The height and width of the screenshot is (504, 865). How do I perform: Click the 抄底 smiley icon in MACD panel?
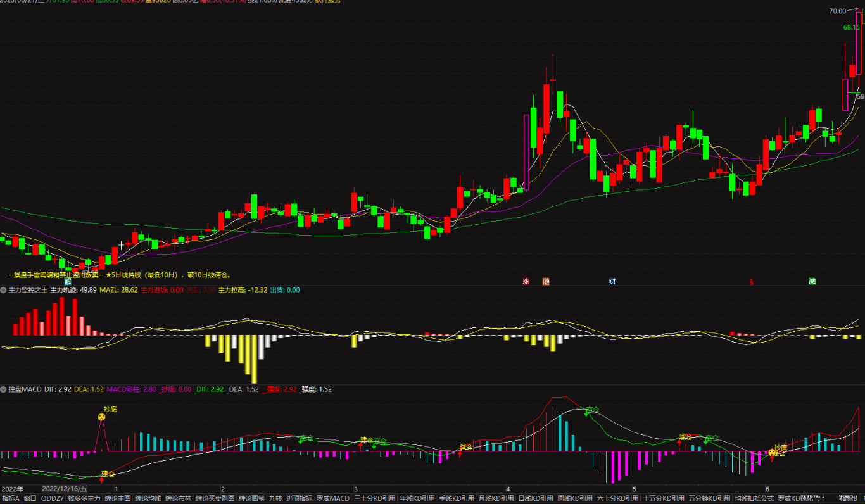[101, 417]
